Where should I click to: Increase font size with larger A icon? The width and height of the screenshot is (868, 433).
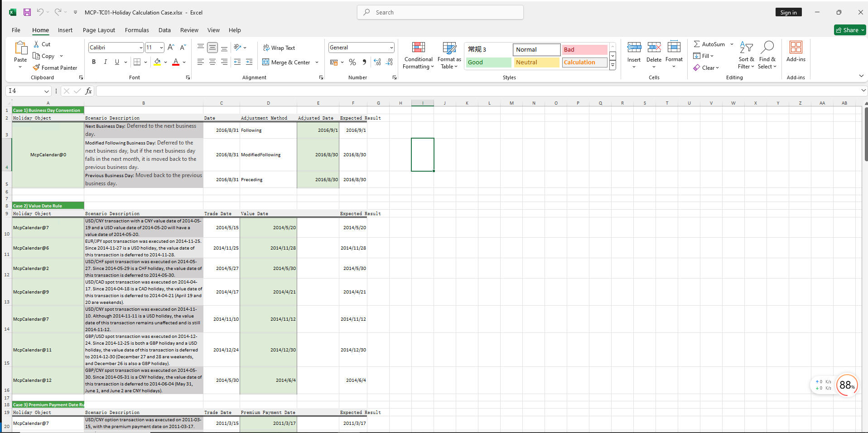tap(171, 47)
